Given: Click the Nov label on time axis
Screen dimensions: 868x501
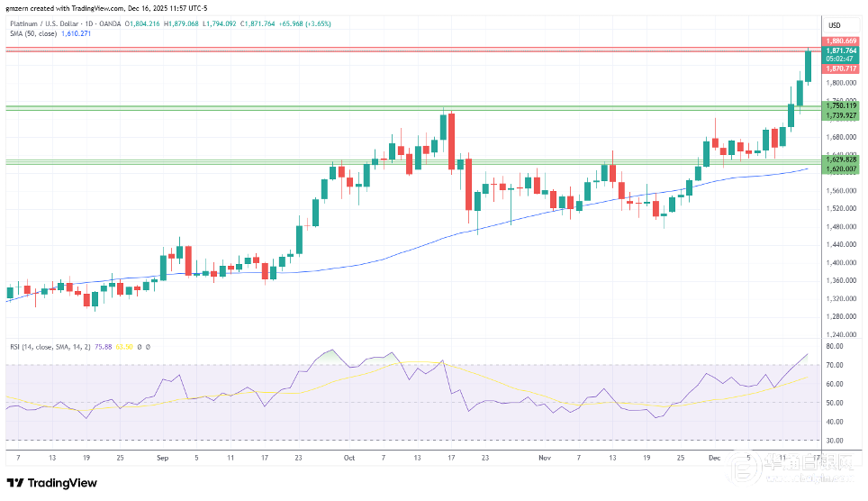Looking at the screenshot, I should click(x=545, y=458).
